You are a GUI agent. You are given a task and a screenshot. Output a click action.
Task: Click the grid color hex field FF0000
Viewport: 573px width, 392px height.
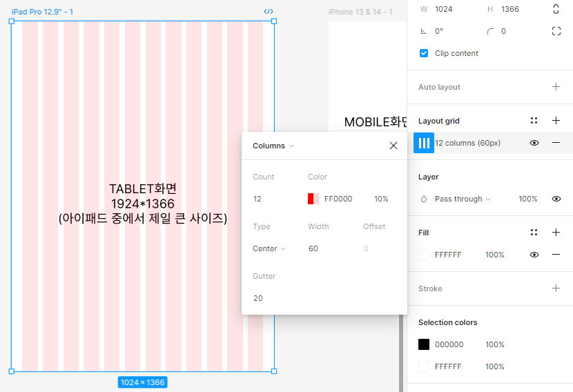tap(338, 199)
